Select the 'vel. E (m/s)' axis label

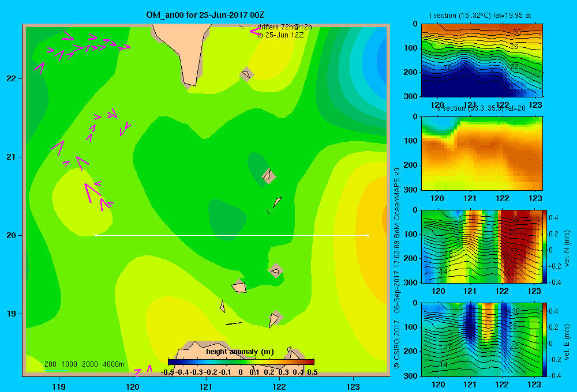coord(567,342)
